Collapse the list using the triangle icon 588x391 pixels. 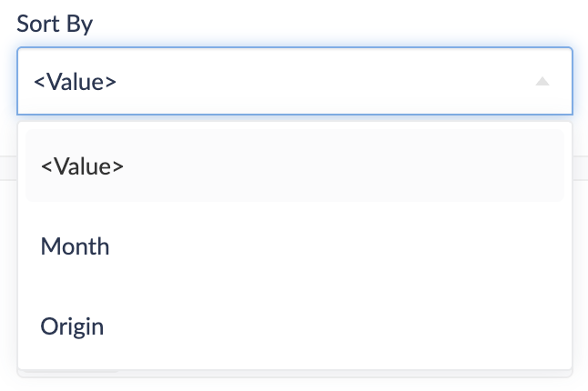pyautogui.click(x=542, y=81)
